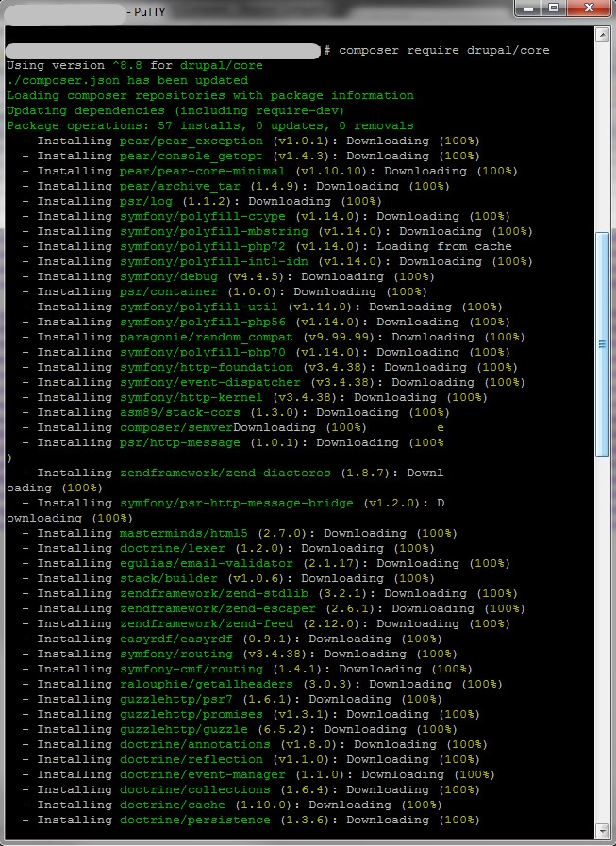Maximize the PuTTY window

click(x=554, y=8)
